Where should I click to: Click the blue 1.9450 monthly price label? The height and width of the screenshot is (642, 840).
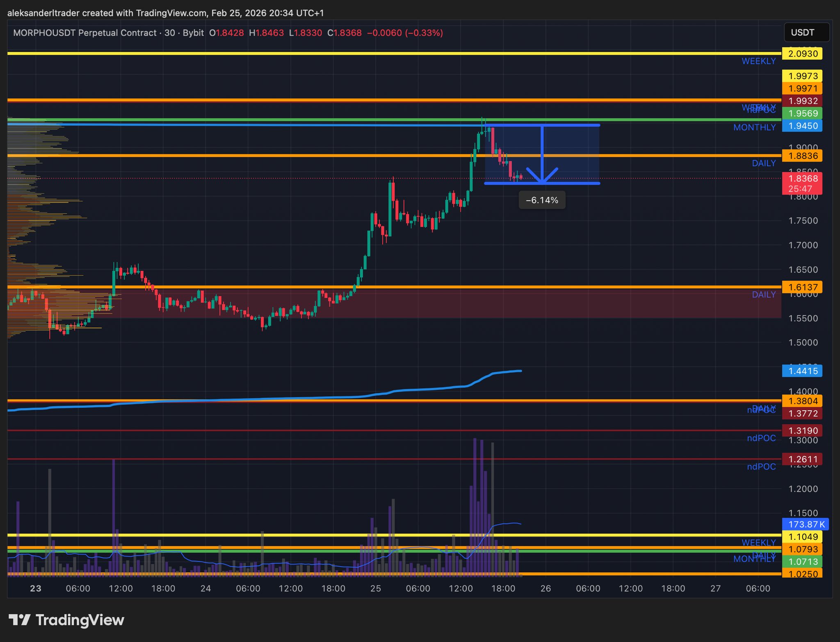[x=802, y=126]
